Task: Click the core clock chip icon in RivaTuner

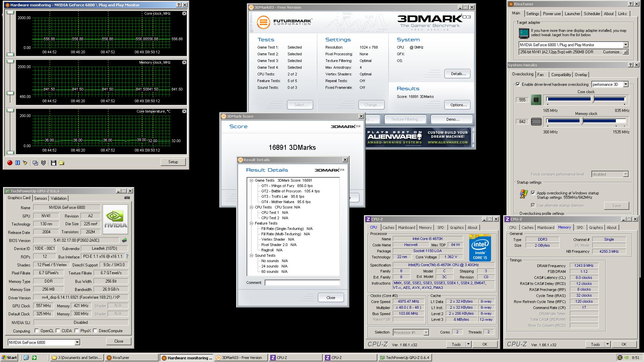Action: coord(536,100)
